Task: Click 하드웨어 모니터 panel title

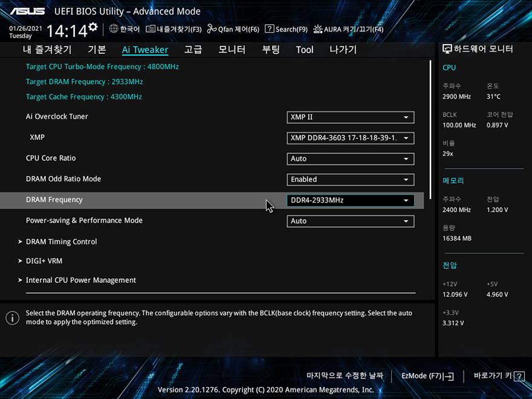Action: tap(483, 49)
